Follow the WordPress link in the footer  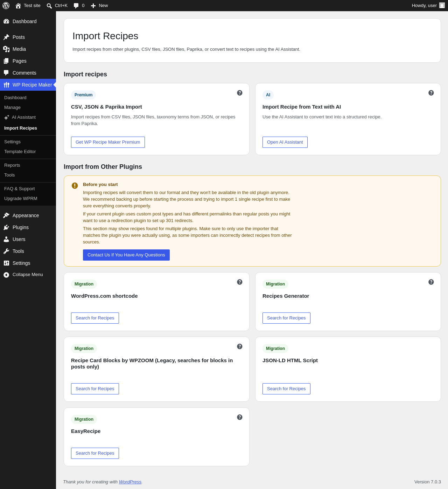[x=130, y=482]
